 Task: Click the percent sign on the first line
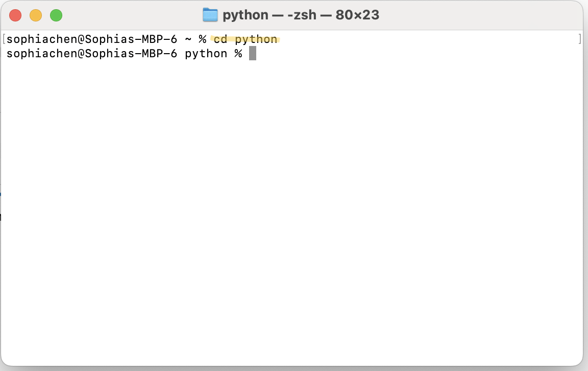203,39
